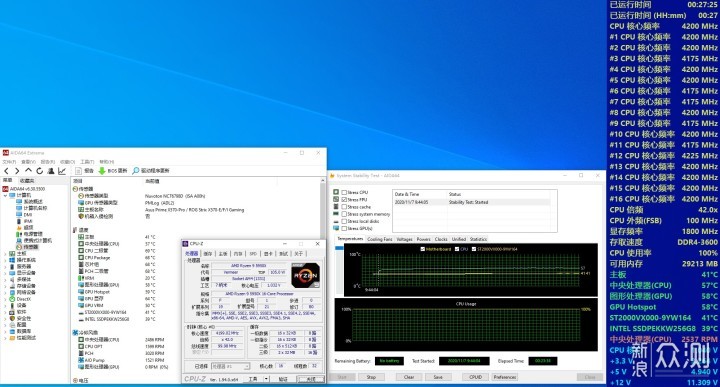Click the Save button in Stability Test
The height and width of the screenshot is (387, 720).
click(x=438, y=377)
